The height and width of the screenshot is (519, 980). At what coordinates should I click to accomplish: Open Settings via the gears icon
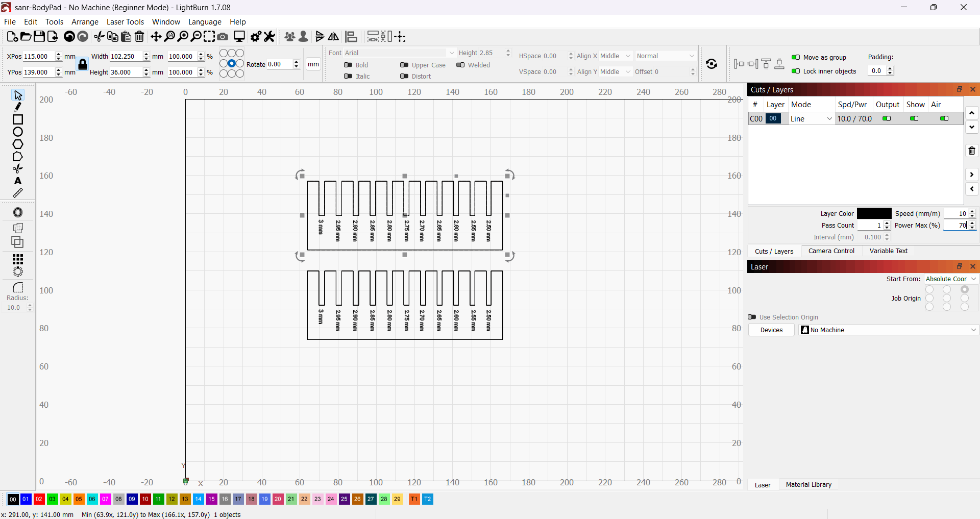click(x=256, y=36)
